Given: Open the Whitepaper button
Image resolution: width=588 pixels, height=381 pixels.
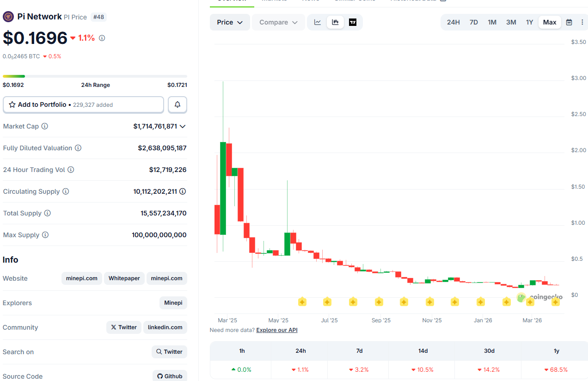Looking at the screenshot, I should pos(124,278).
